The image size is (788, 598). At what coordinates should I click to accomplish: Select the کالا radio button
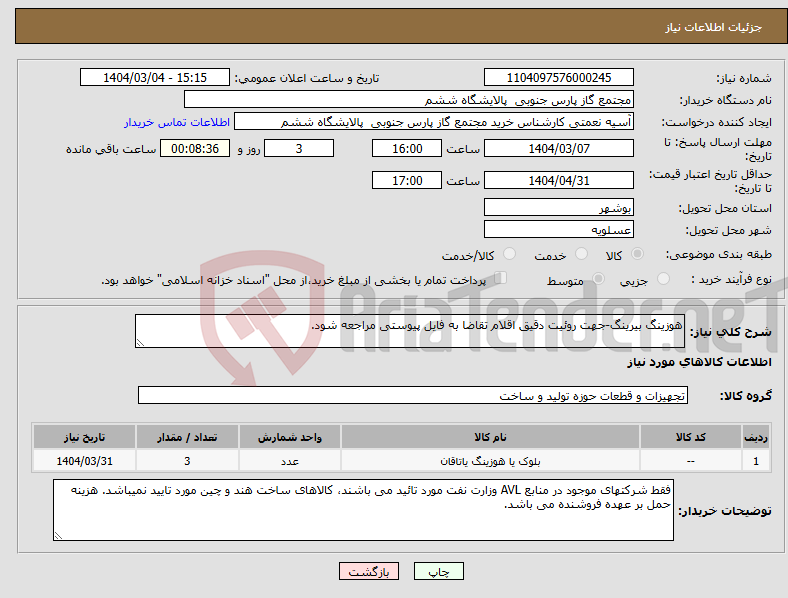pyautogui.click(x=637, y=254)
